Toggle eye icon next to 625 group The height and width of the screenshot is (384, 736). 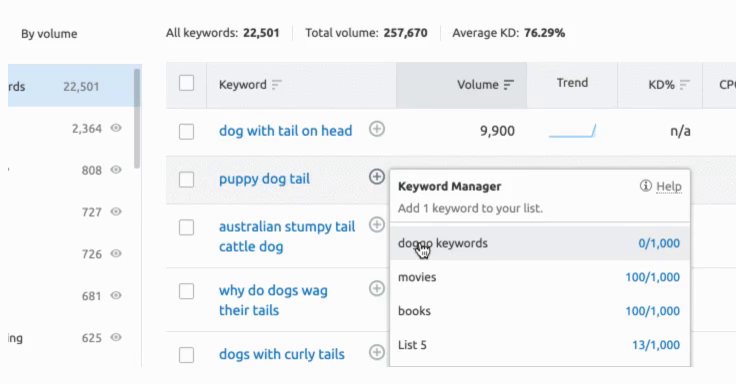116,337
